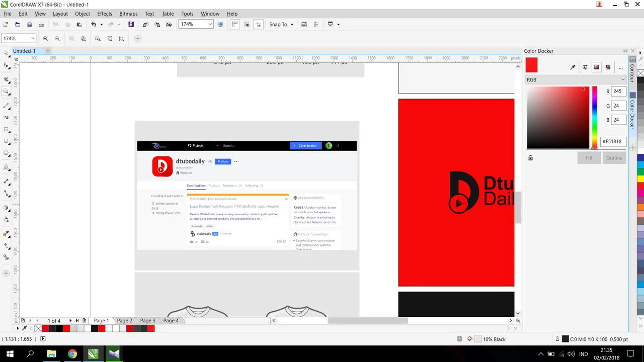
Task: Click the Zoom In magnifier icon
Action: point(45,39)
